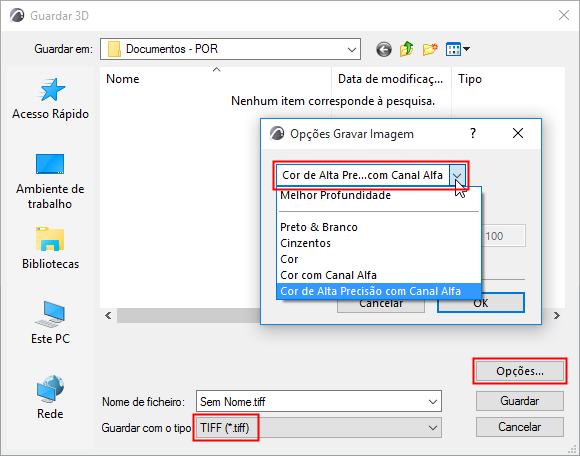This screenshot has width=580, height=456.
Task: Go up one folder level icon
Action: click(407, 49)
